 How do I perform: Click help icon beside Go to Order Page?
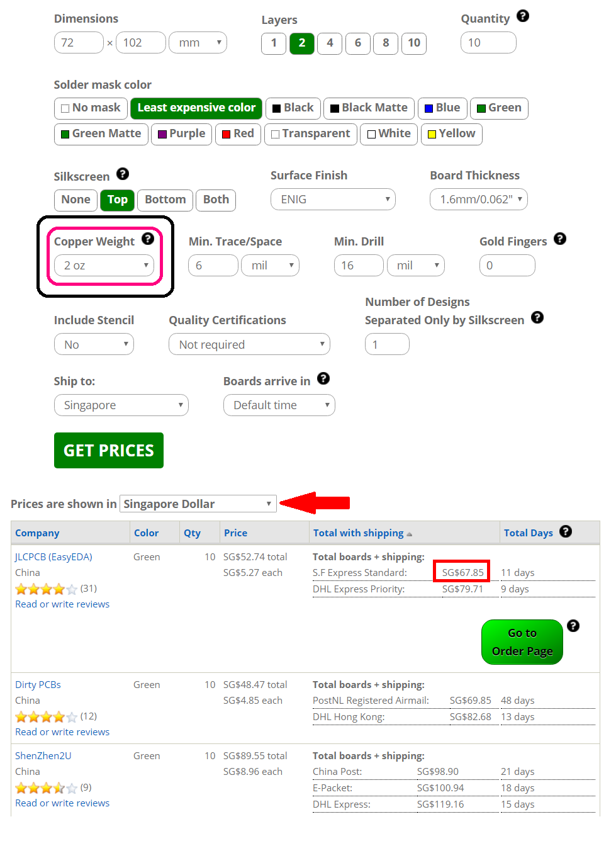point(573,626)
